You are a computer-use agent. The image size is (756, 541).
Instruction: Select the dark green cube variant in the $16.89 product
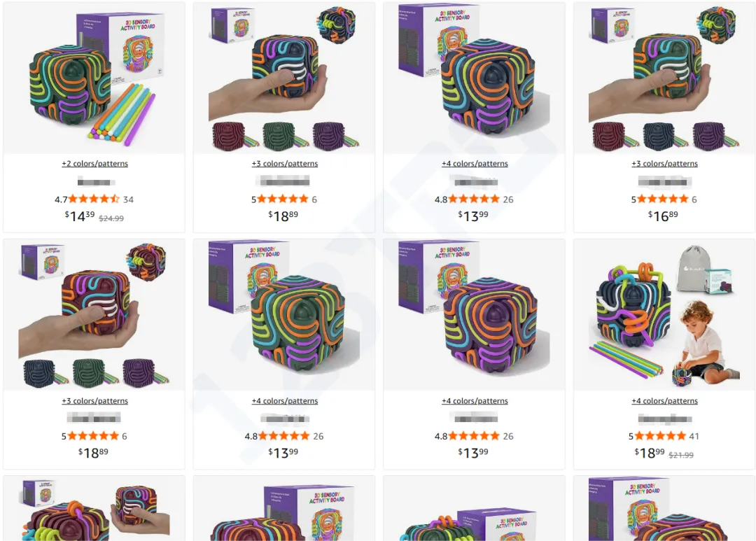tap(659, 136)
